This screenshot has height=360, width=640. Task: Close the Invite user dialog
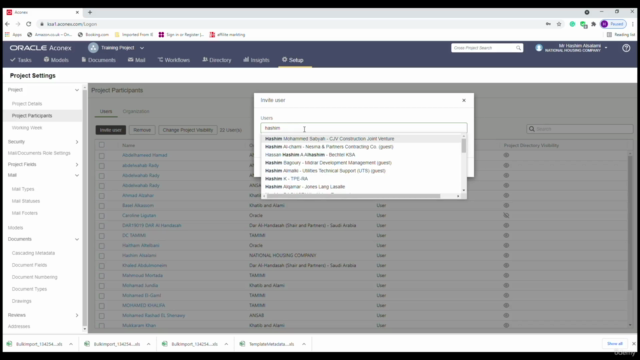(464, 100)
